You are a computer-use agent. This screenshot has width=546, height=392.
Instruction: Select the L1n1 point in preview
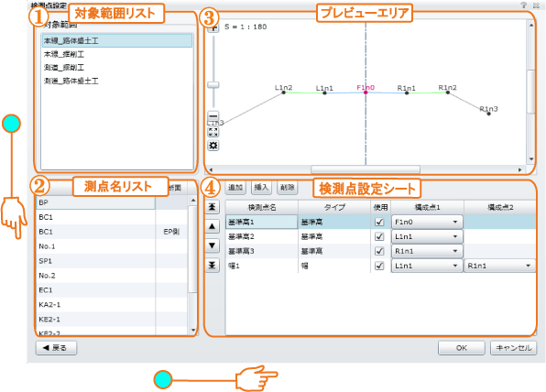pyautogui.click(x=324, y=93)
